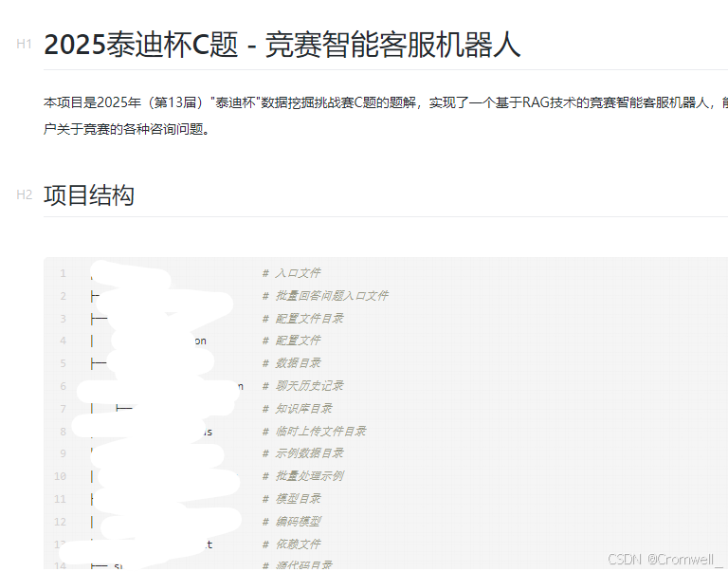The width and height of the screenshot is (728, 572).
Task: Click the 项目结构 section heading
Action: (89, 194)
